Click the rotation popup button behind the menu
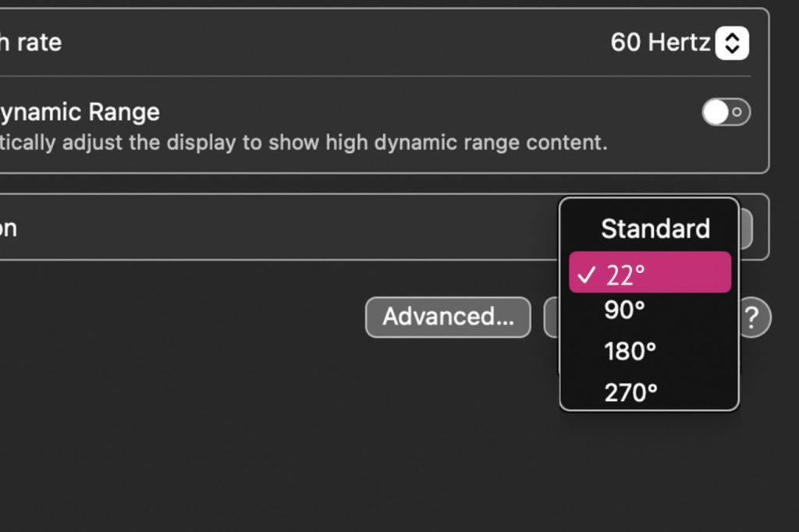 pyautogui.click(x=745, y=229)
